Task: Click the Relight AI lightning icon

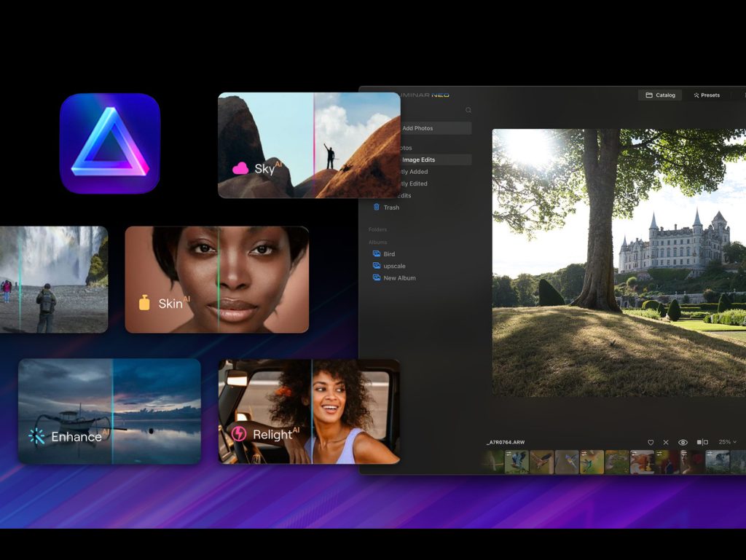Action: (x=238, y=435)
